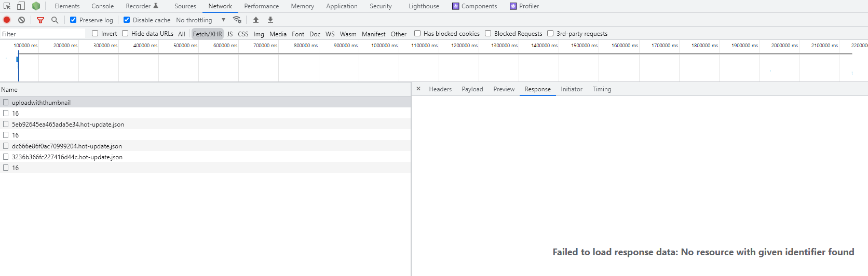Enable the Invert filter checkbox

95,33
